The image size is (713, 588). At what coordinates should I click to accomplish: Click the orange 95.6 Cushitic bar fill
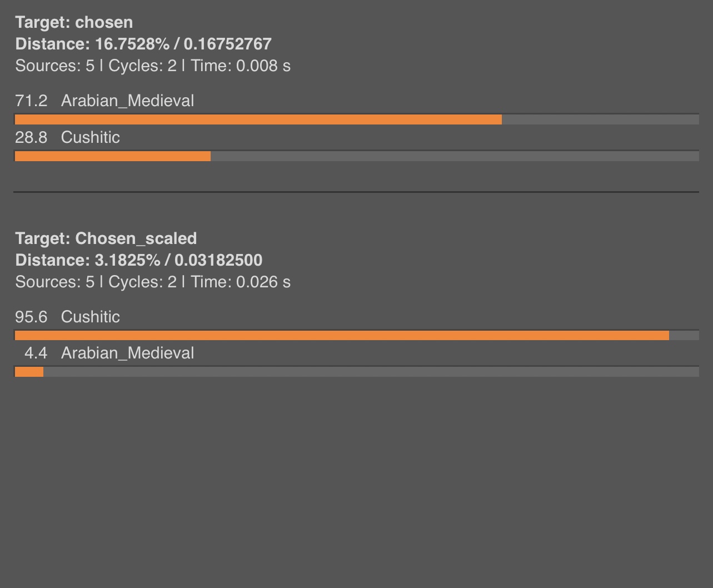342,336
